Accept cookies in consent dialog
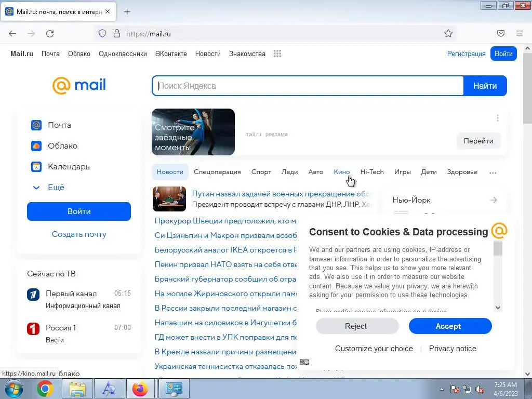The height and width of the screenshot is (399, 532). coord(450,326)
